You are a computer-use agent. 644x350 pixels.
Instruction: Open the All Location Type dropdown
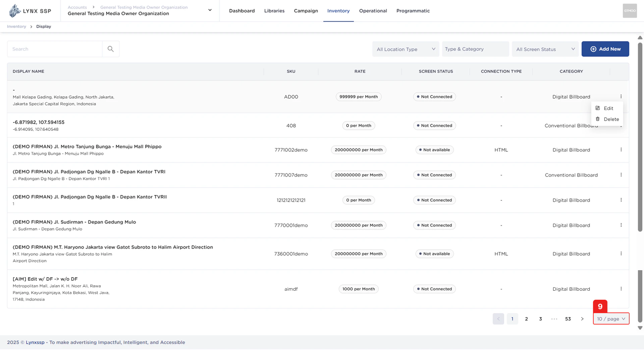405,49
